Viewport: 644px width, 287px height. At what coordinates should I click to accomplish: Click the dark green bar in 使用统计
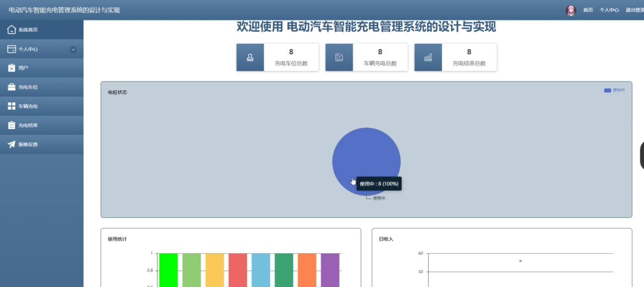284,270
